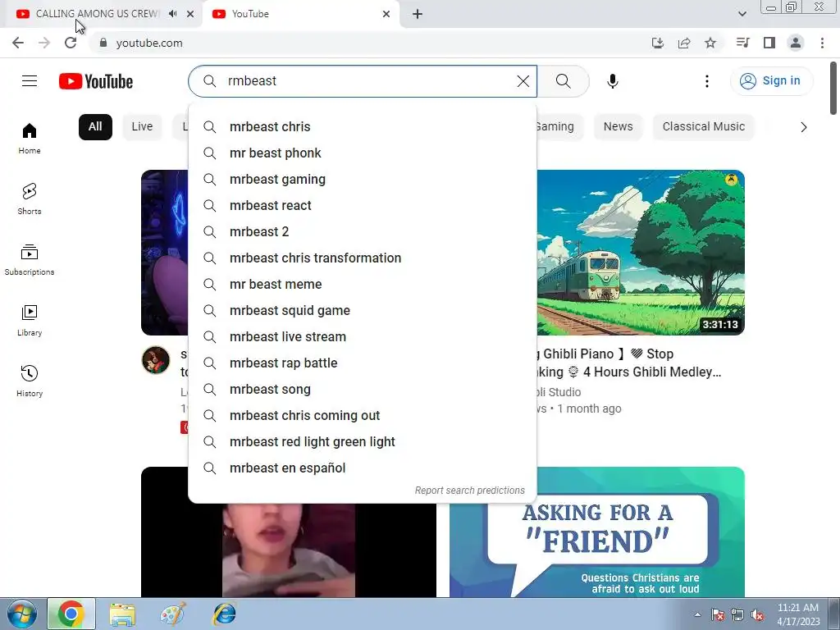Select the All filter chip

click(95, 127)
